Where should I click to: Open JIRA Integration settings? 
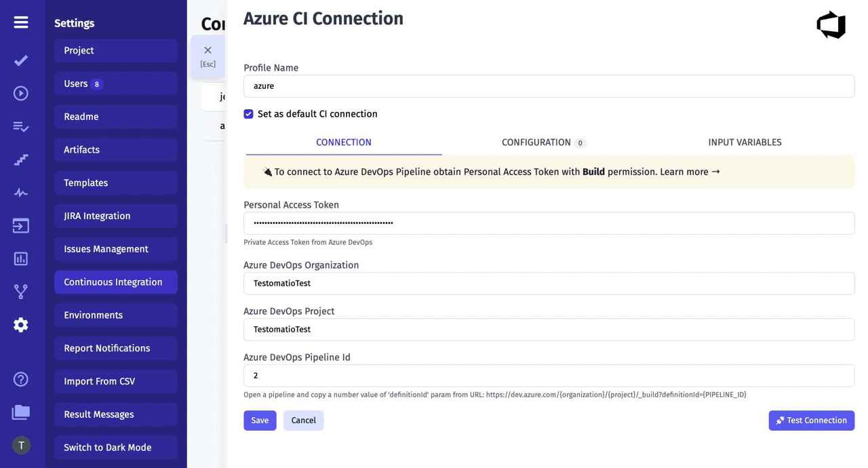116,216
